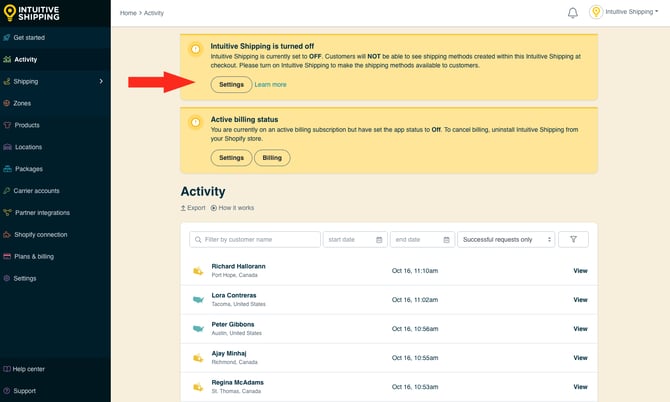Click the Export link
This screenshot has width=670, height=402.
tap(193, 208)
